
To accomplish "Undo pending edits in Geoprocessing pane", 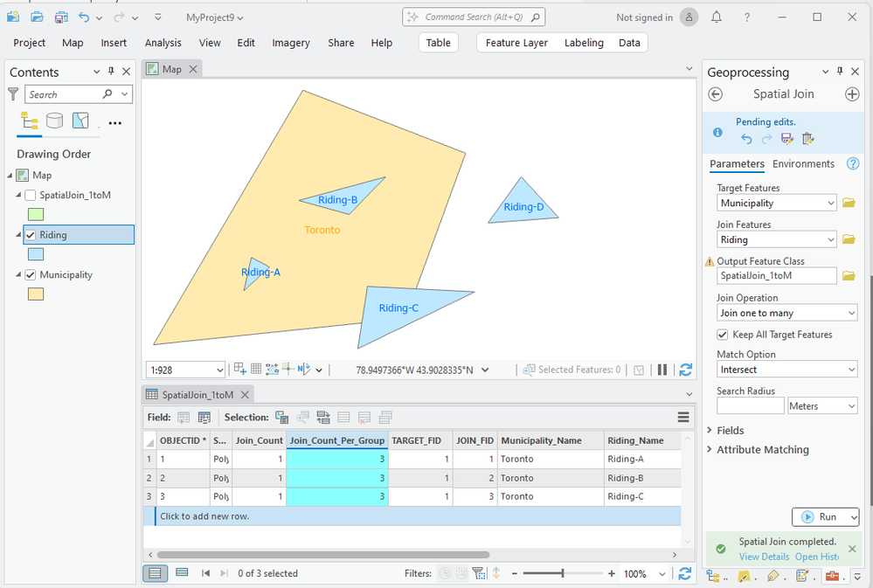I will pos(746,139).
